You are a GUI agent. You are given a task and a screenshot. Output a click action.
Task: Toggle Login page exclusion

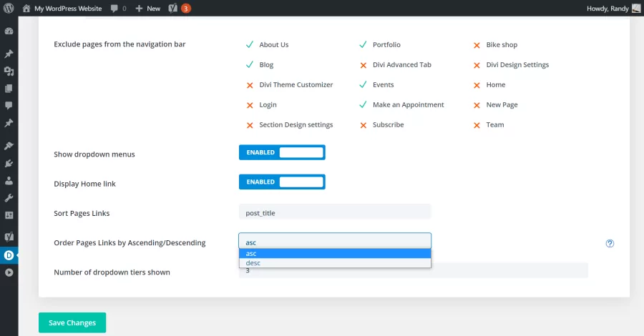[249, 105]
